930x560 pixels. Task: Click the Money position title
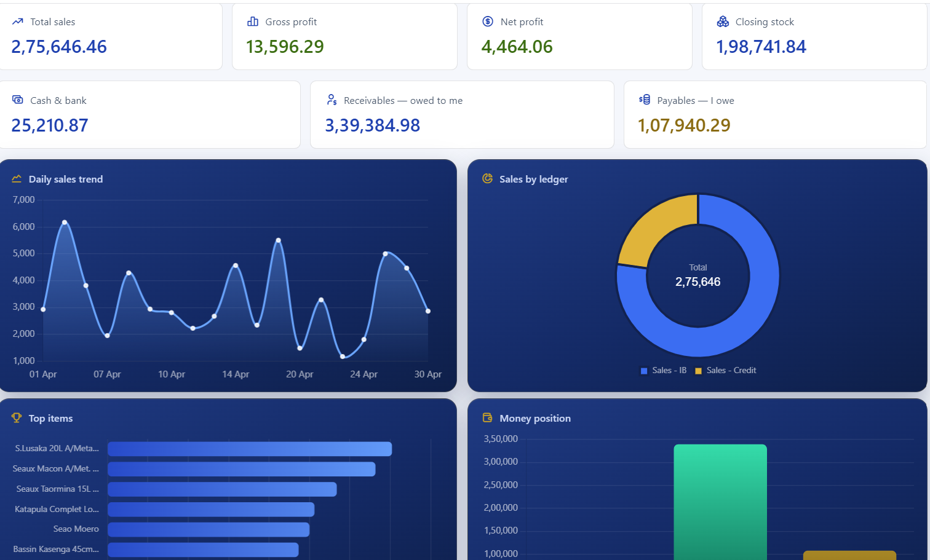click(535, 419)
